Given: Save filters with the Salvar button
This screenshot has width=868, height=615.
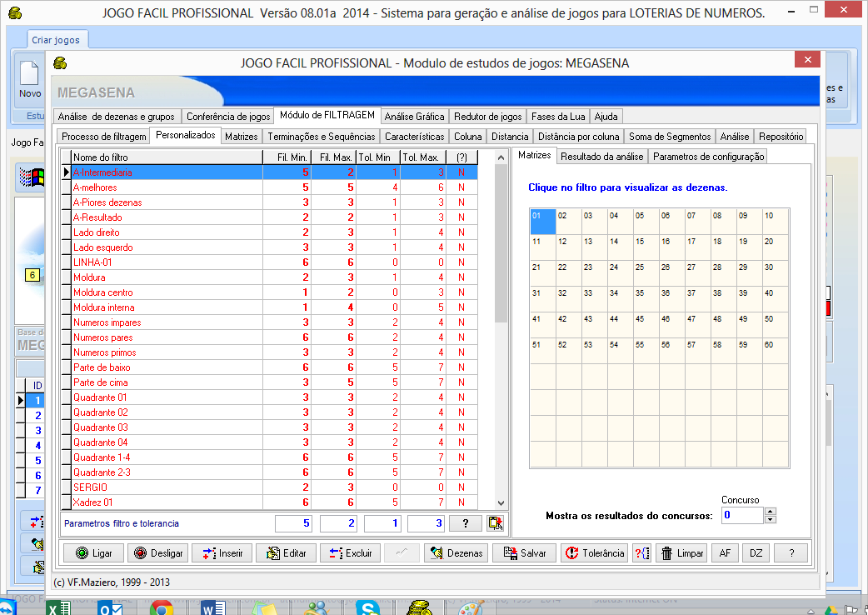Looking at the screenshot, I should coord(524,552).
